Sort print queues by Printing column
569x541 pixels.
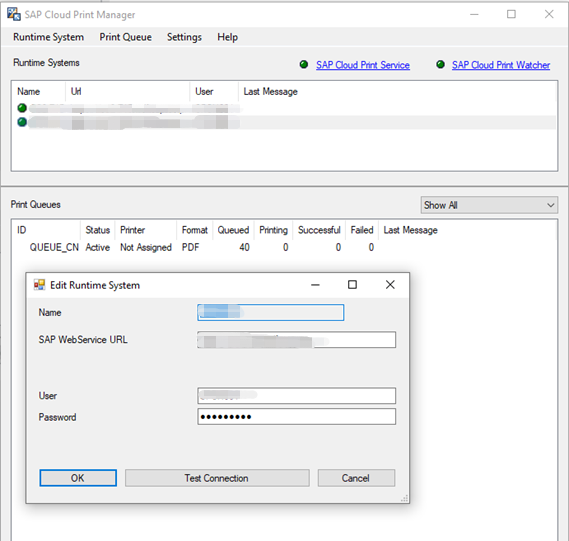(x=273, y=230)
